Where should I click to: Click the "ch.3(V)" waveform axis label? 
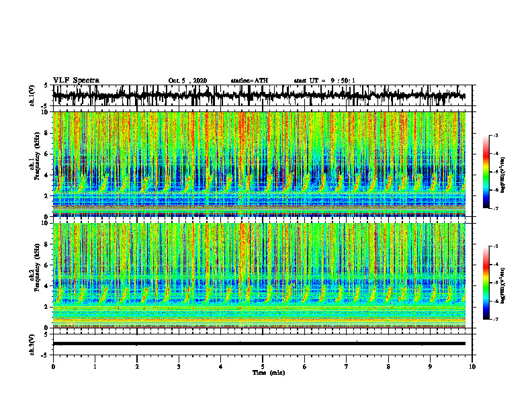tap(32, 345)
